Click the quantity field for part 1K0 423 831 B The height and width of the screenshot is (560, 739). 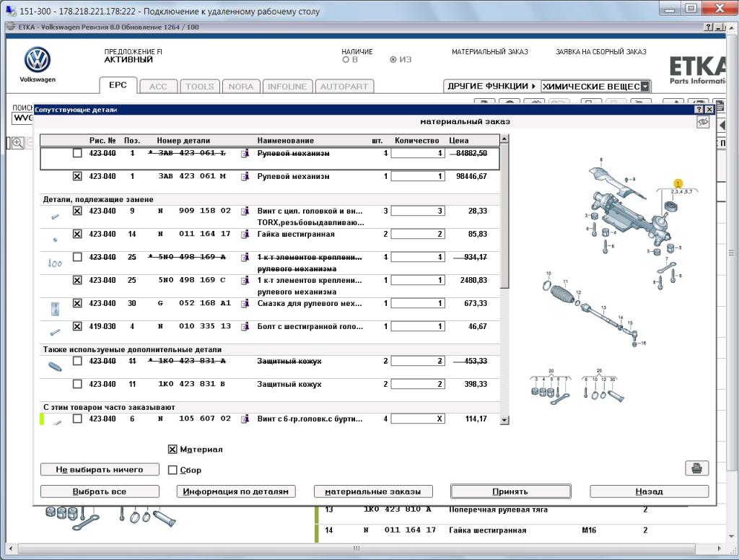418,384
